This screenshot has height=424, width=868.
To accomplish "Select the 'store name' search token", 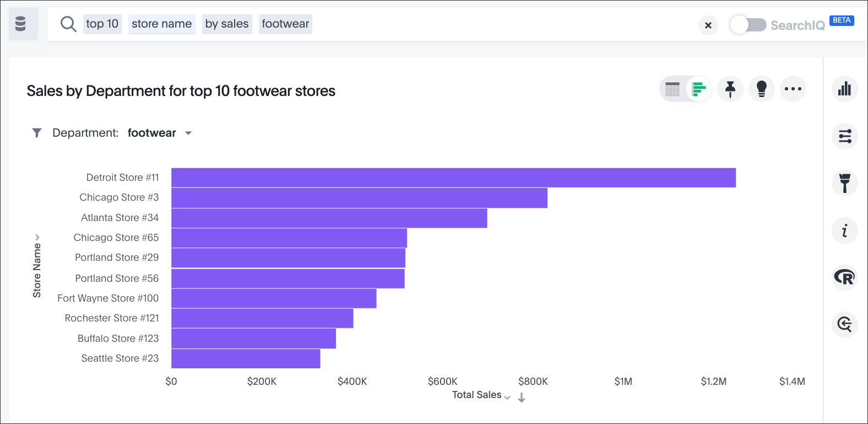I will (x=161, y=24).
